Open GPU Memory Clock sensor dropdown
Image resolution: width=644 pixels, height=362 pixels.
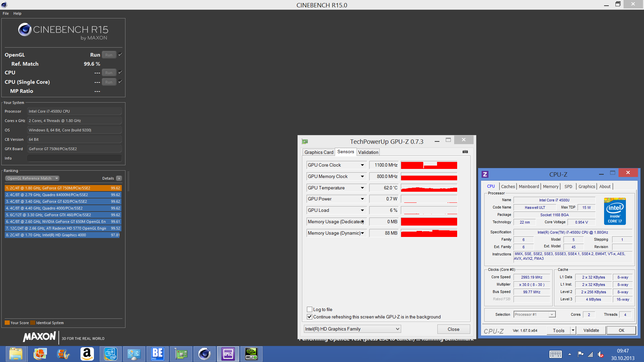(x=362, y=176)
